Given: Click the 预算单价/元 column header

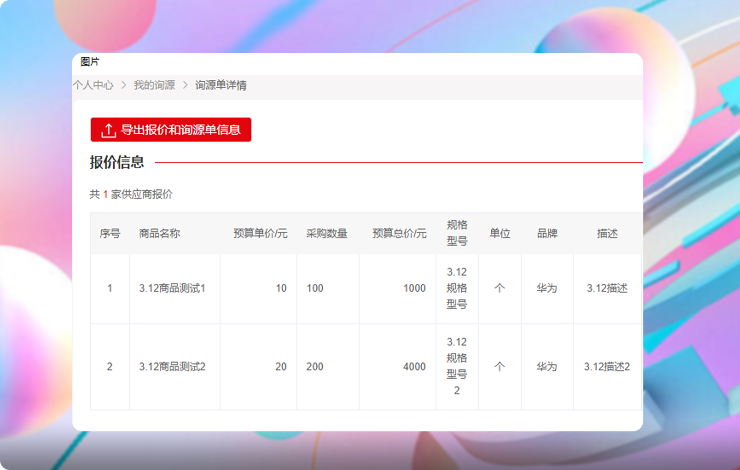Looking at the screenshot, I should pyautogui.click(x=260, y=233).
